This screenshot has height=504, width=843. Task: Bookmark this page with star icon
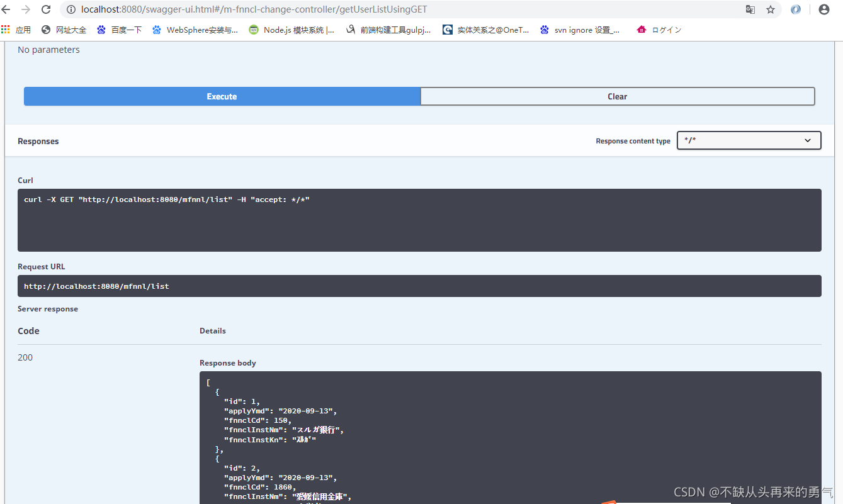point(771,9)
